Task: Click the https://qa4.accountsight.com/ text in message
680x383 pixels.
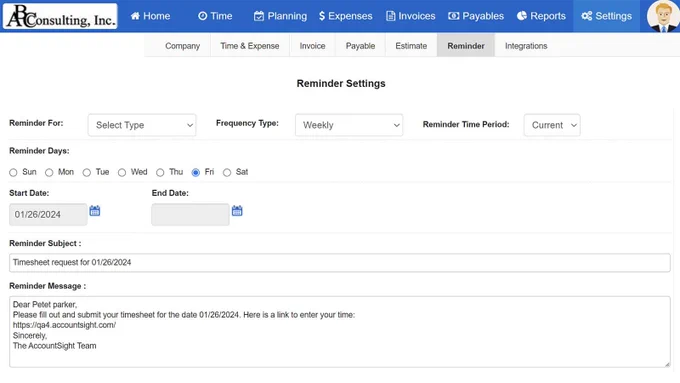Action: [x=64, y=325]
